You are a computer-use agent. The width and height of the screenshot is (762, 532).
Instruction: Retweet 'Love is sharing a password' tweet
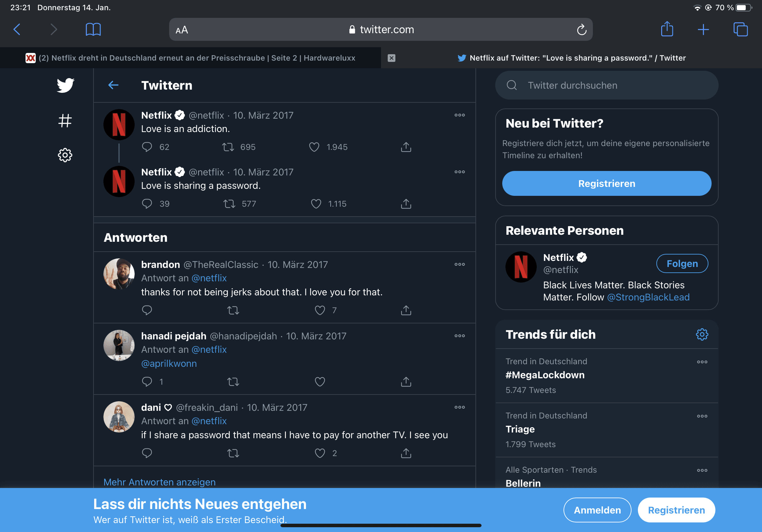coord(229,203)
